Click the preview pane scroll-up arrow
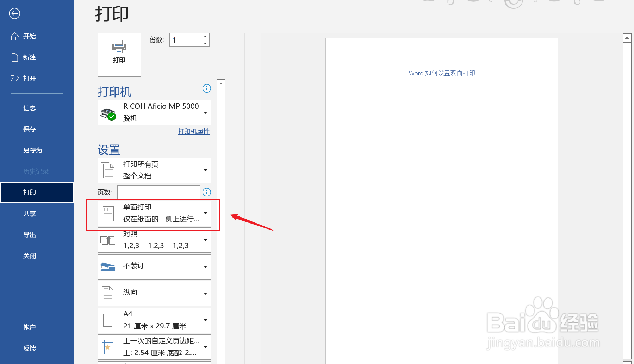The width and height of the screenshot is (634, 364). pyautogui.click(x=627, y=38)
